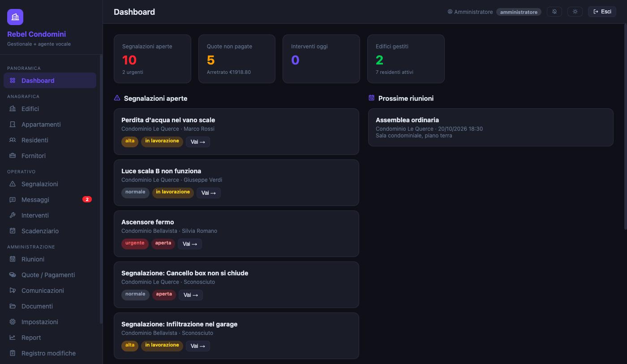Click Arretrato €1918.80 text
This screenshot has height=364, width=627.
point(229,72)
